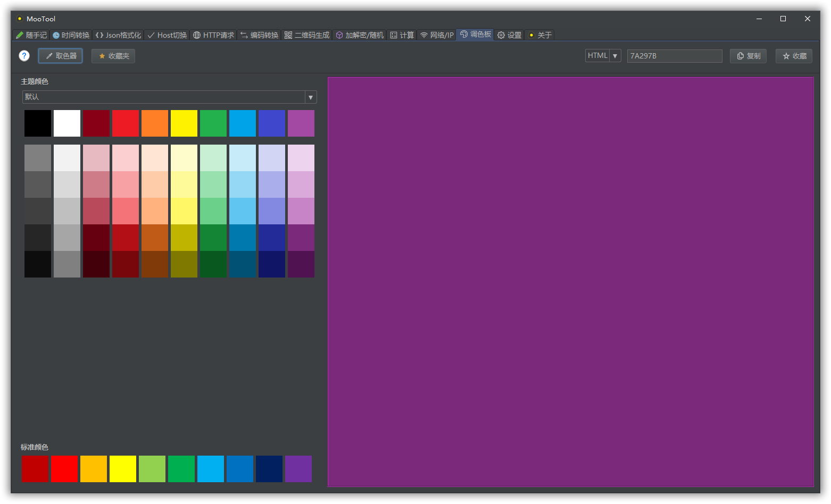Open the Json格式化 tab
This screenshot has width=831, height=504.
(118, 35)
